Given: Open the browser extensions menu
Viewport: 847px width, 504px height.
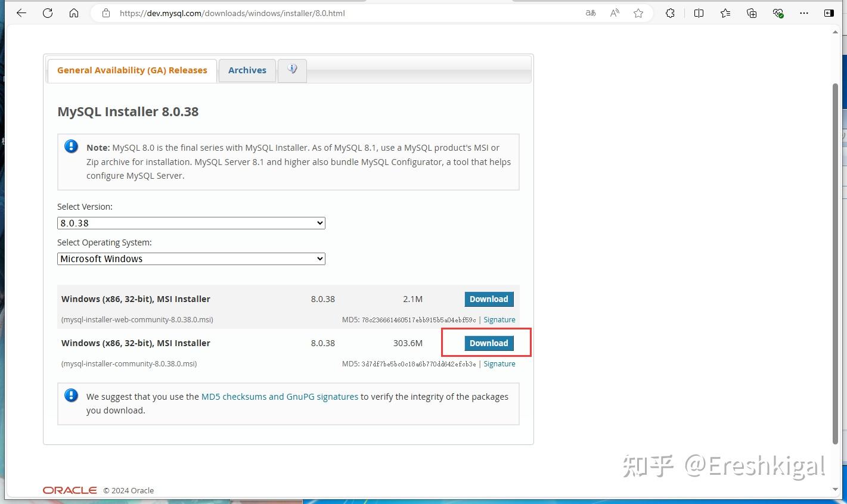Looking at the screenshot, I should click(x=670, y=13).
